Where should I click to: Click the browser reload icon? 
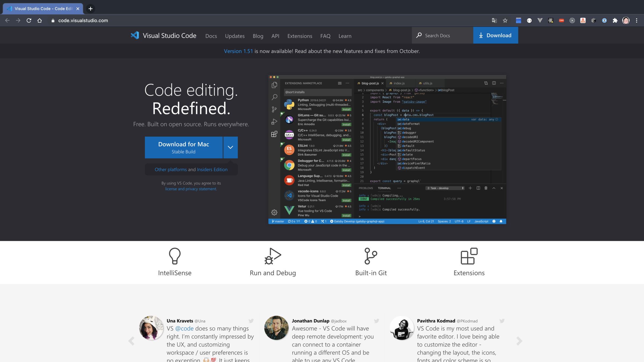point(29,21)
